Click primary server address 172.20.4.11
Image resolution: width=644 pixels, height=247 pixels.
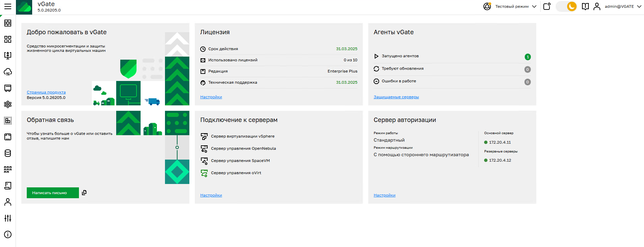click(x=500, y=142)
